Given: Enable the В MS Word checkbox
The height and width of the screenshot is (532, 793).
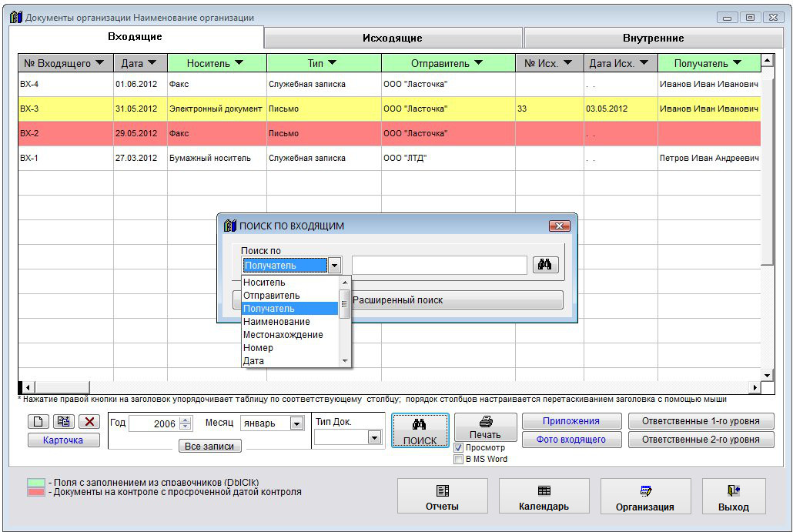Looking at the screenshot, I should 459,459.
